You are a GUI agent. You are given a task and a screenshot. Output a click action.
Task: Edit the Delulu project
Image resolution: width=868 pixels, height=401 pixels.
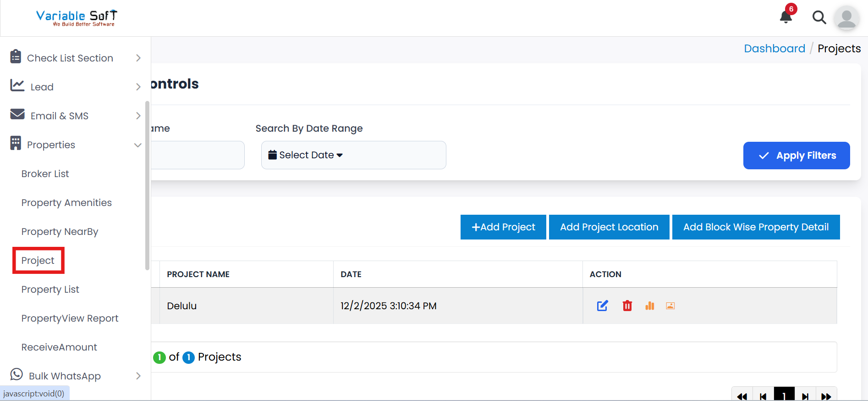click(602, 306)
